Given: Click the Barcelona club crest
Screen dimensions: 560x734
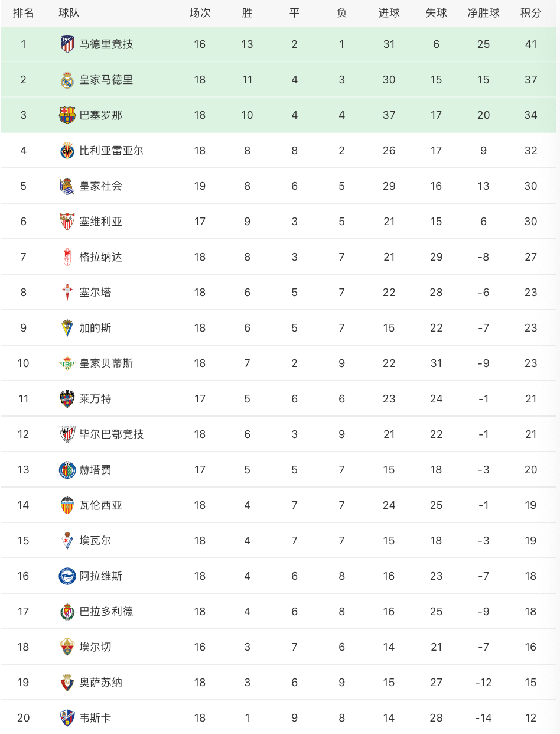Looking at the screenshot, I should tap(67, 115).
